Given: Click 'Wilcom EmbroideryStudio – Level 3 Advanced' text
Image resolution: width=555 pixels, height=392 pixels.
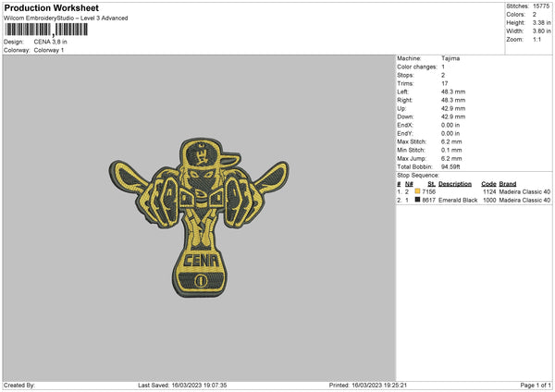Looking at the screenshot, I should [66, 18].
